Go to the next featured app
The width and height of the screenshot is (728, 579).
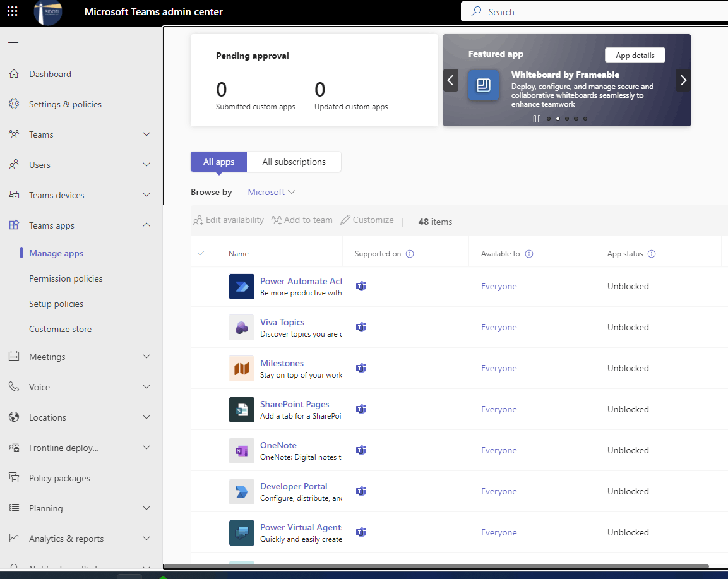click(683, 80)
